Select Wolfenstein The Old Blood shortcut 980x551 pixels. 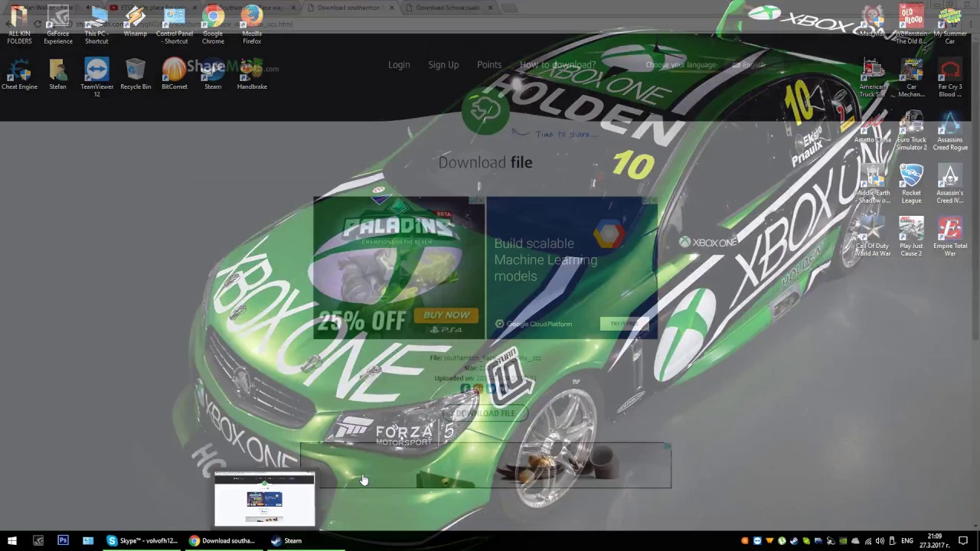click(911, 24)
